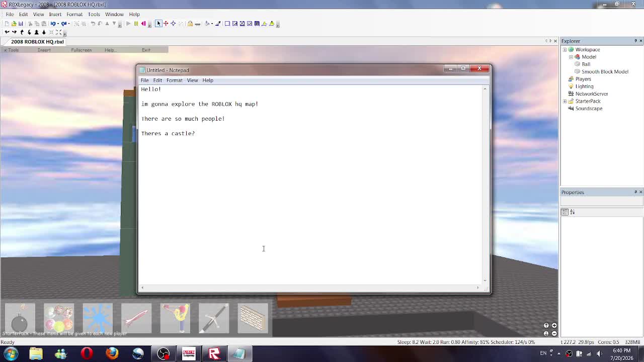Select Lighting in Explorer tree
644x362 pixels.
[584, 86]
